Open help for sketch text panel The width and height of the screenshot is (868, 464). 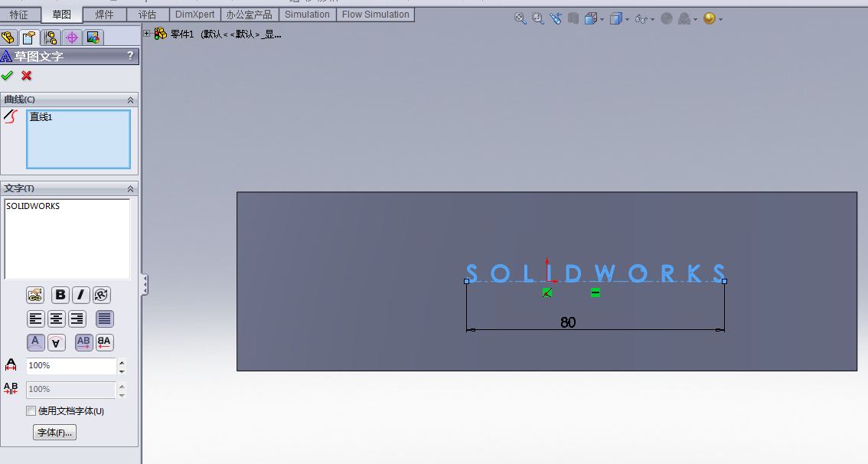point(130,55)
